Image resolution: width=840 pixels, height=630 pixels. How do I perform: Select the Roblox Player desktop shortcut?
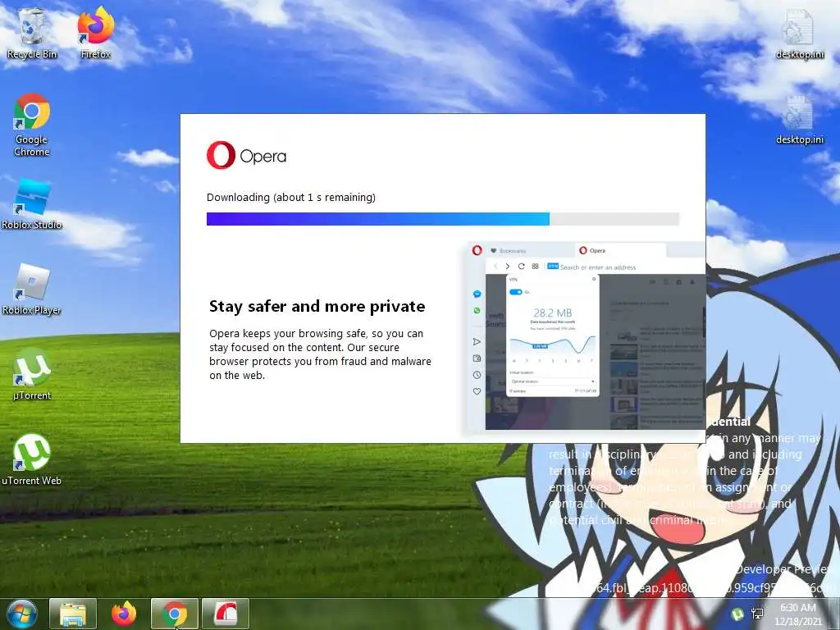tap(32, 290)
